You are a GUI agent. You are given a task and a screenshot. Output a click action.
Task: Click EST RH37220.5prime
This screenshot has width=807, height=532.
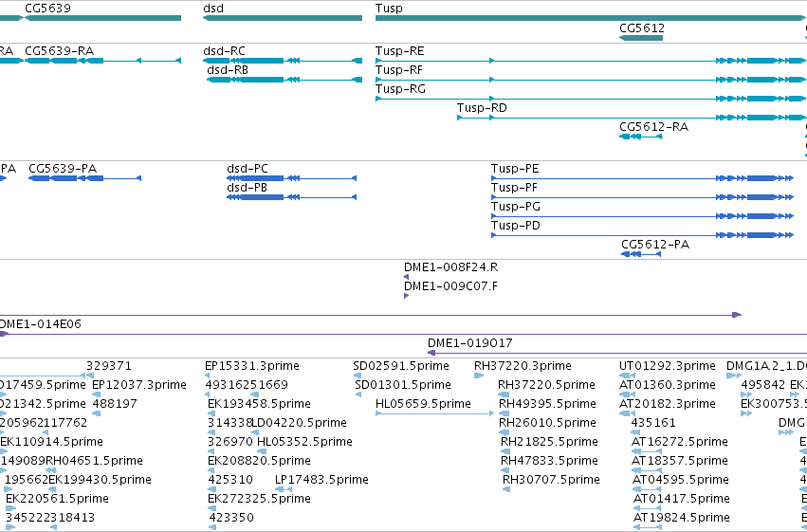(546, 385)
